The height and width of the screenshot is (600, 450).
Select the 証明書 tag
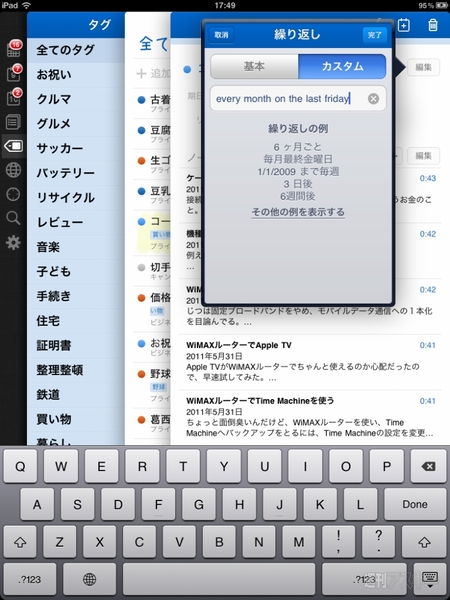(76, 345)
